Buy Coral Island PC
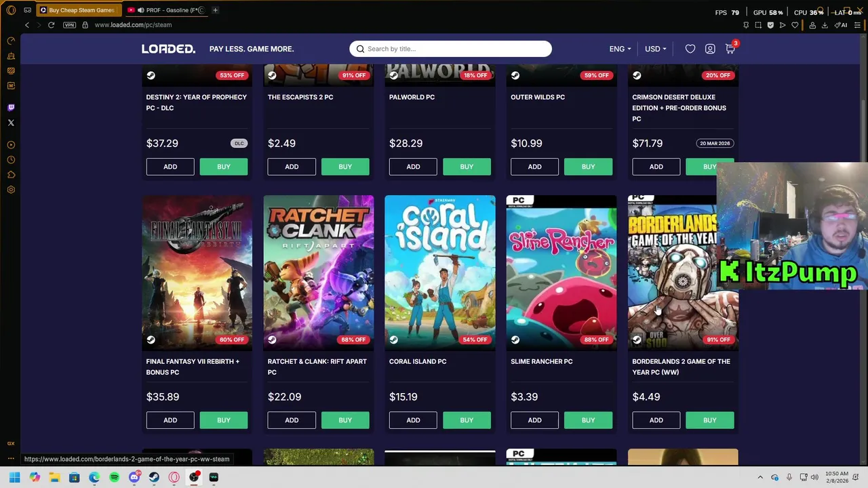The image size is (868, 488). coord(467,420)
